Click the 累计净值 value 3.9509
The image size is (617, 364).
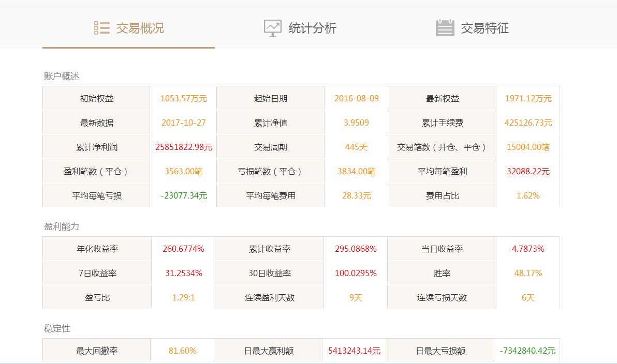356,123
